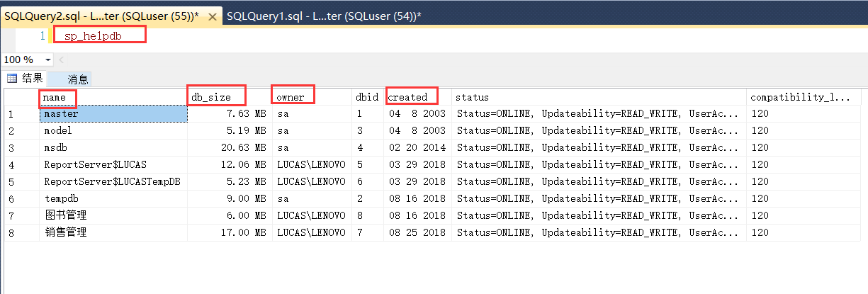Select the name column header
This screenshot has width=868, height=294.
coord(113,96)
